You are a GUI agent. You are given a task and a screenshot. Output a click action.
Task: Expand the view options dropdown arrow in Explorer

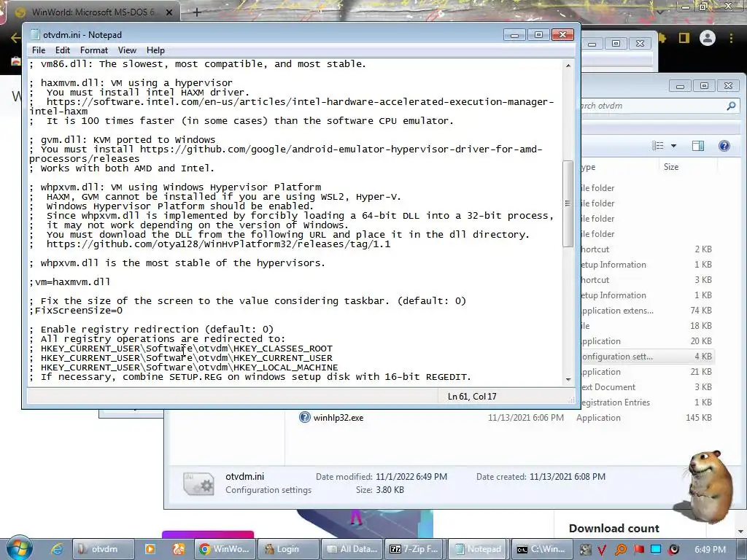click(x=673, y=146)
